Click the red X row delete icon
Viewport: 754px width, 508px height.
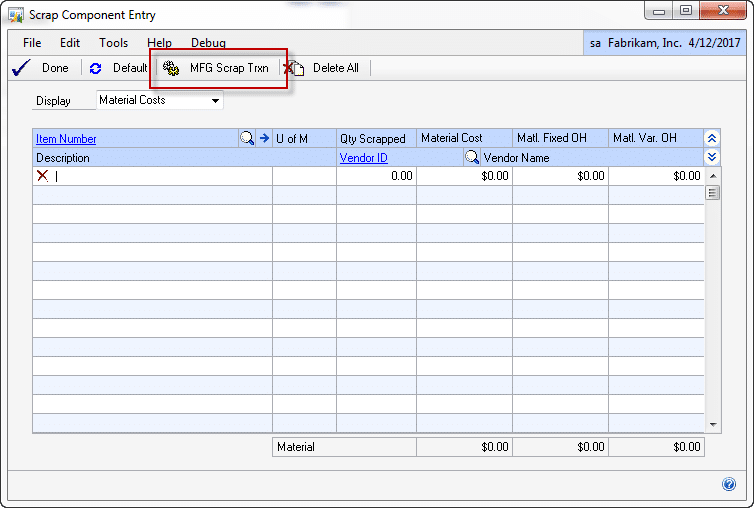(42, 176)
